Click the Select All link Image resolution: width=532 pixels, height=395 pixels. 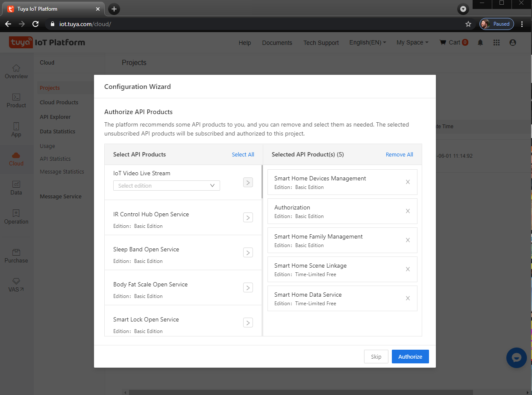(243, 155)
